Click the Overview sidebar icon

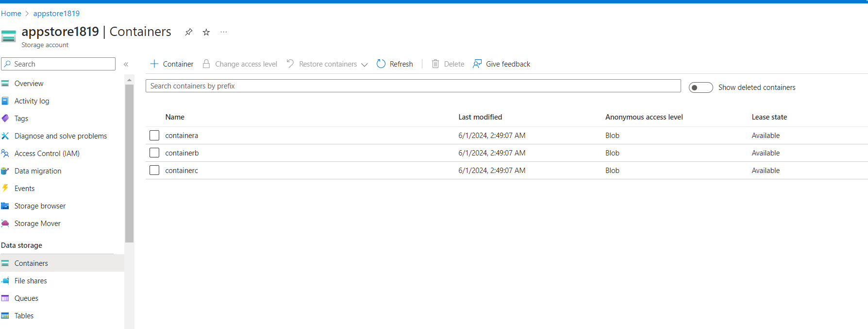tap(5, 84)
